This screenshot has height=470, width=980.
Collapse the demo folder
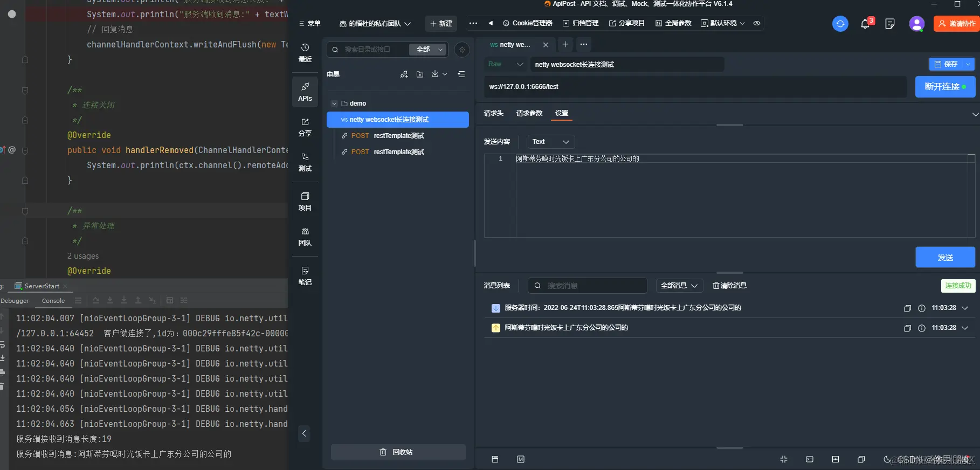(x=334, y=103)
